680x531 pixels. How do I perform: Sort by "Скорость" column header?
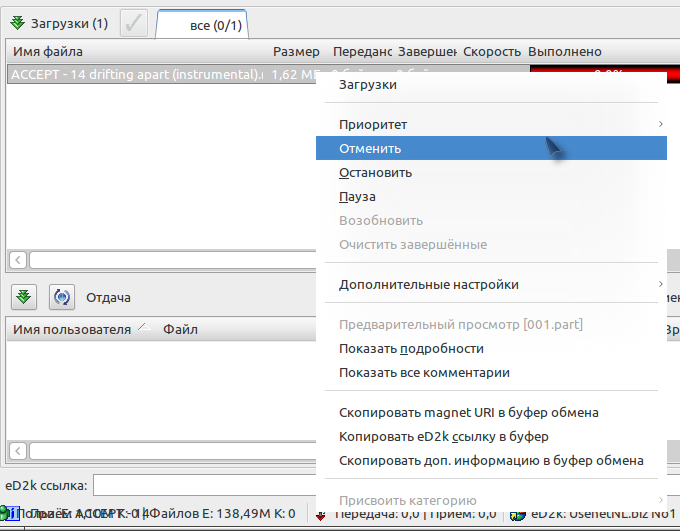coord(491,52)
